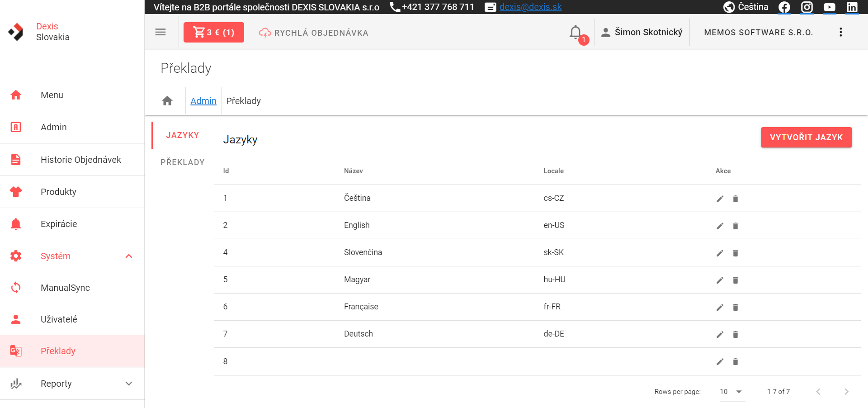The width and height of the screenshot is (868, 408).
Task: Open Uživatelé sidebar item
Action: point(72,319)
